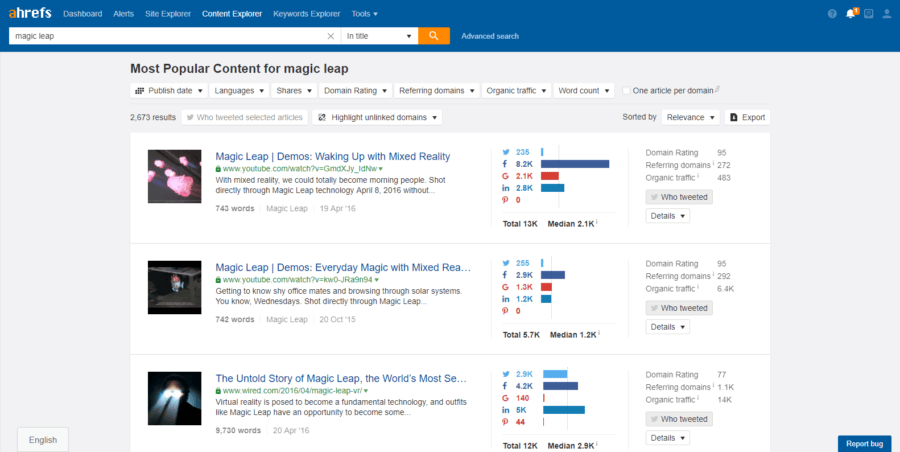Open the wired.com magic-leap-vr URL link

(x=292, y=391)
